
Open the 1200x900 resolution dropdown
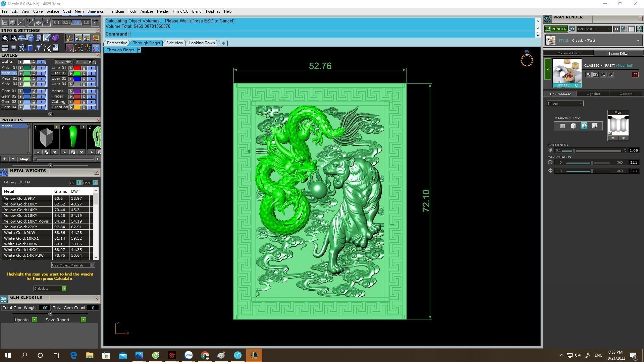[x=594, y=29]
